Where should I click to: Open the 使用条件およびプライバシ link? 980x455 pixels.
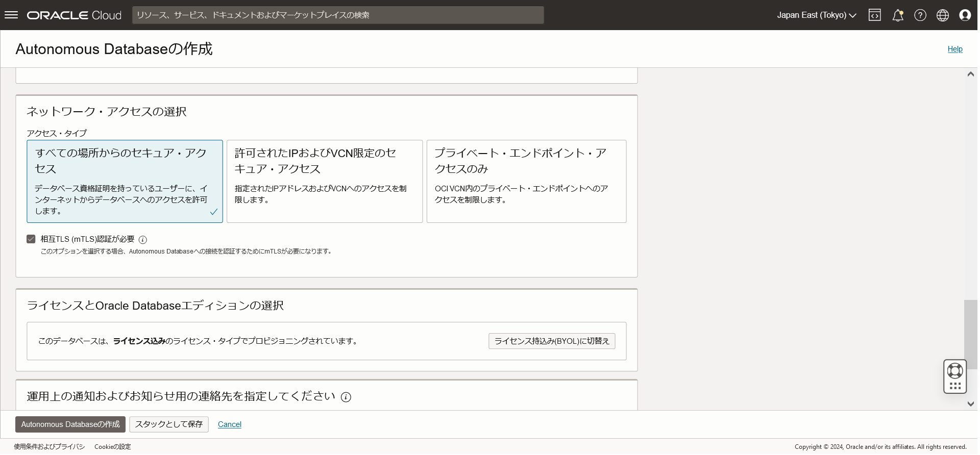tap(50, 447)
